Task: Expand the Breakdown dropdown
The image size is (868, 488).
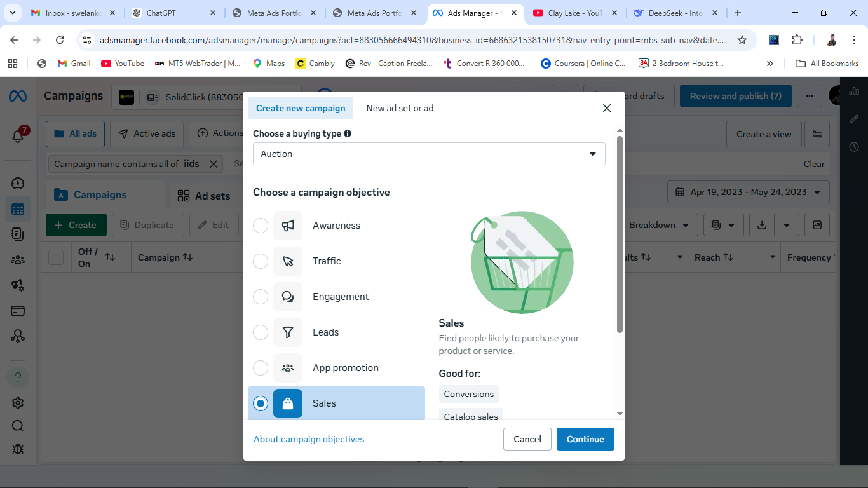Action: [660, 225]
